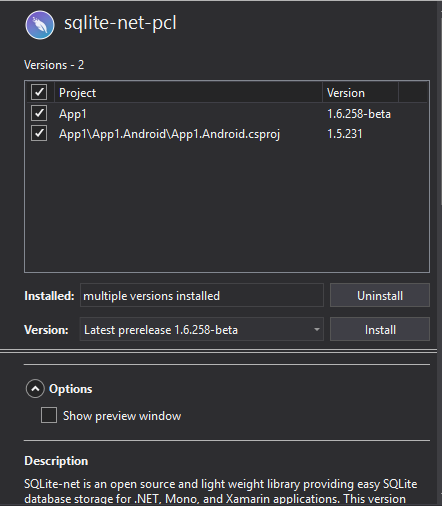Click the Installed versions text field
442x506 pixels.
(x=202, y=295)
